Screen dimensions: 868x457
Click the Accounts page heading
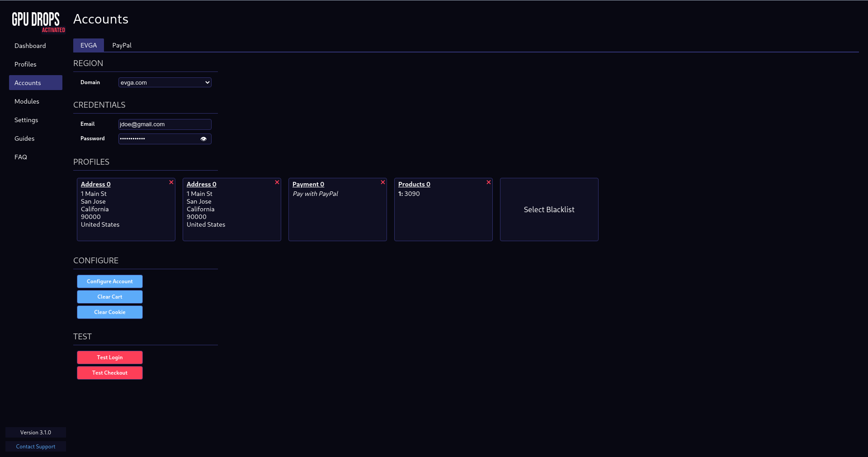click(101, 19)
